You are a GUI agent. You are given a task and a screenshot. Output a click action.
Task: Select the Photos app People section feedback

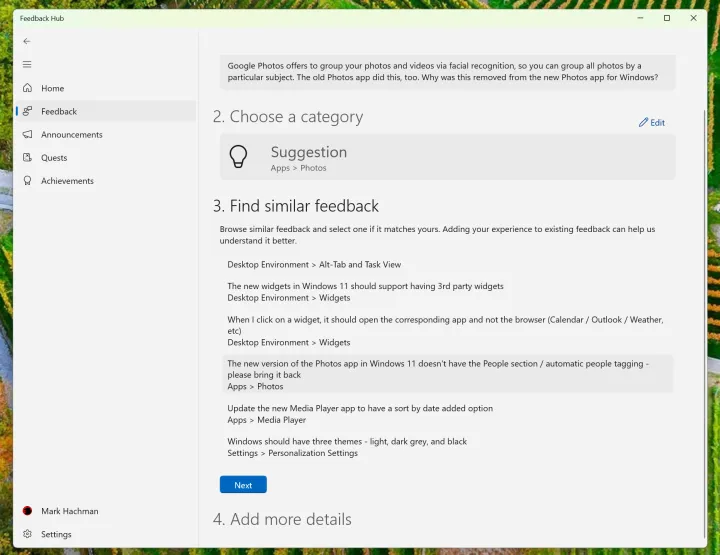click(446, 374)
